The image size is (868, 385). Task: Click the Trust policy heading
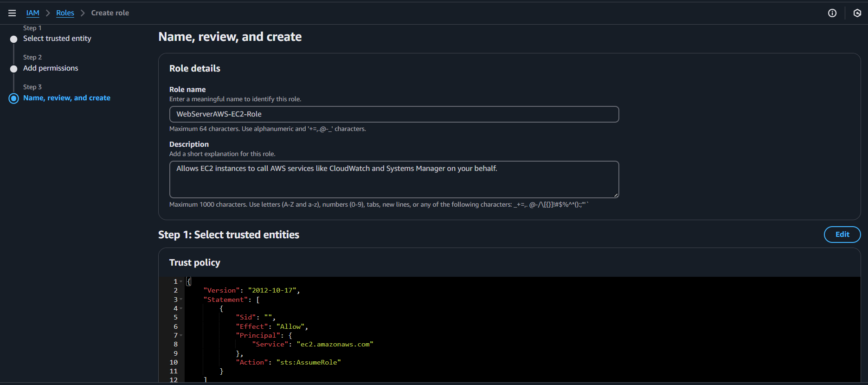click(195, 263)
